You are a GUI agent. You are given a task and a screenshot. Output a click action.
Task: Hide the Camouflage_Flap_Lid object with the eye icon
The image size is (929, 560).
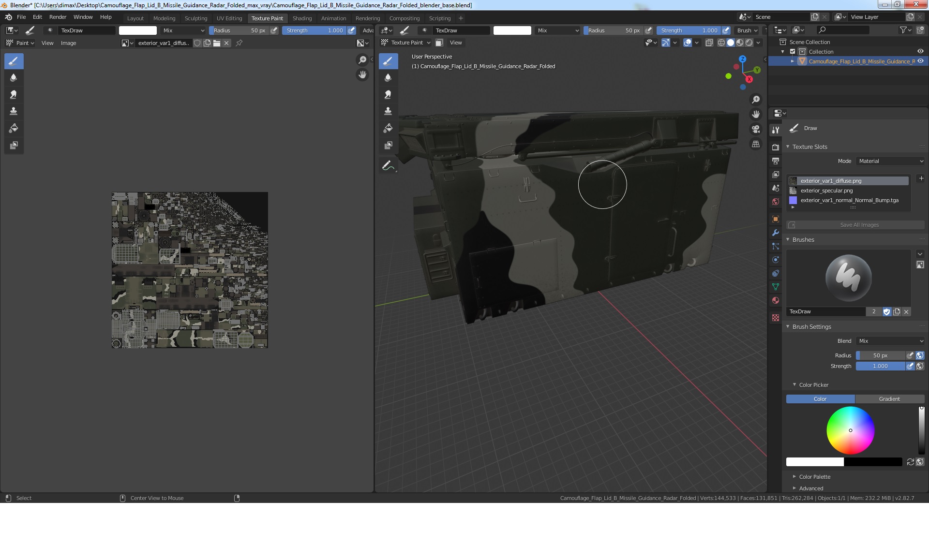click(x=920, y=61)
